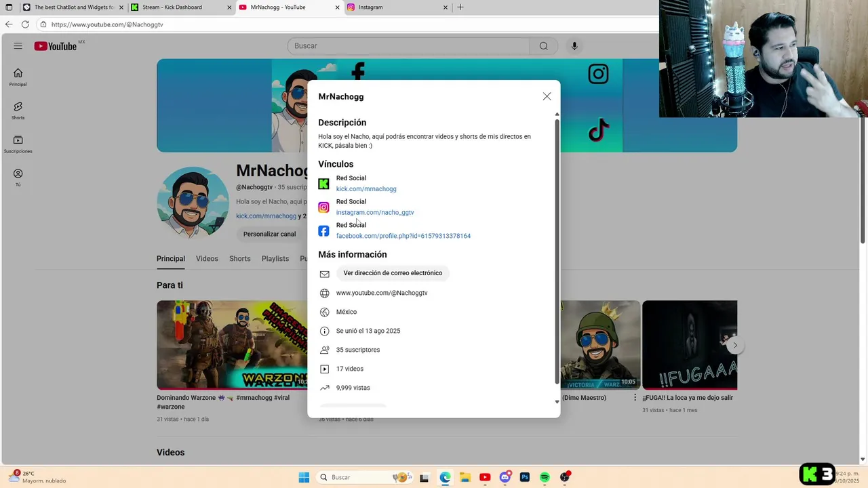The image size is (868, 488).
Task: Open the instagram.com/nacho_ggtv link
Action: click(375, 213)
